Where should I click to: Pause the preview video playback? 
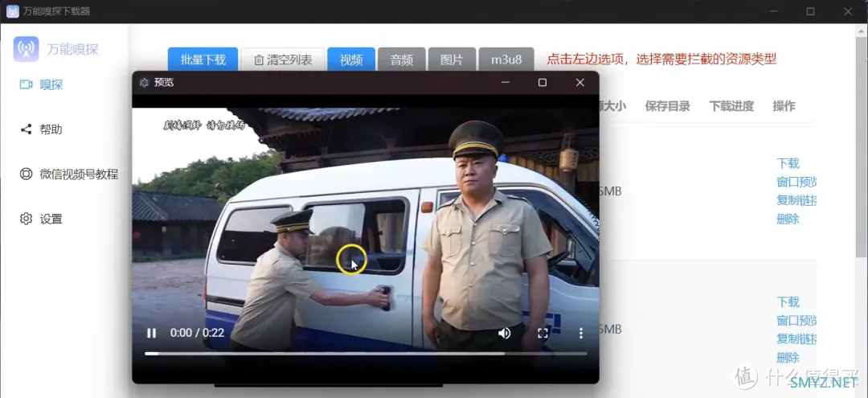[x=151, y=333]
